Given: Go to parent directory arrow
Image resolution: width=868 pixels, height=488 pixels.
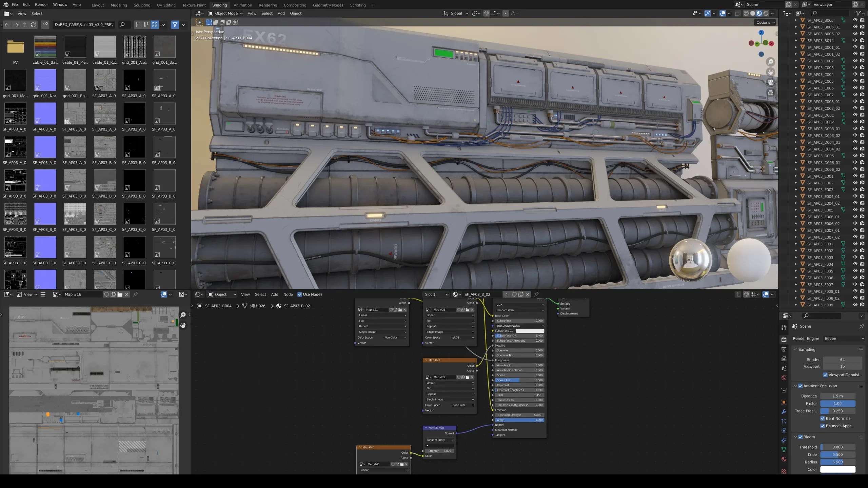Looking at the screenshot, I should click(x=24, y=25).
